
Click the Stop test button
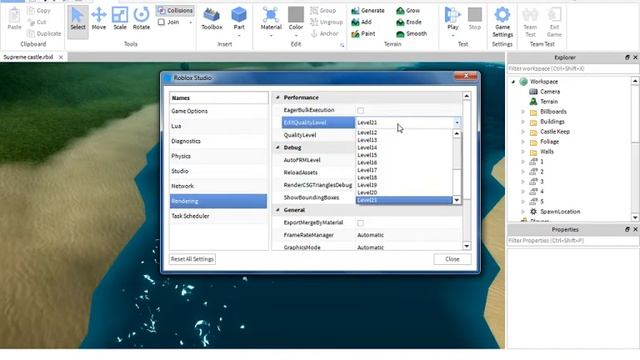coord(475,19)
